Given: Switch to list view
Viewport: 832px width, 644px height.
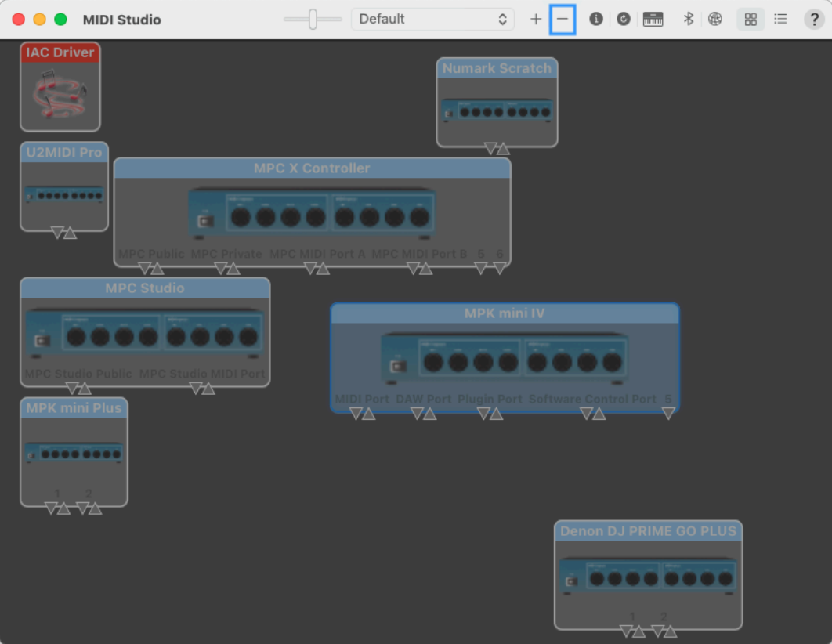Looking at the screenshot, I should [780, 19].
